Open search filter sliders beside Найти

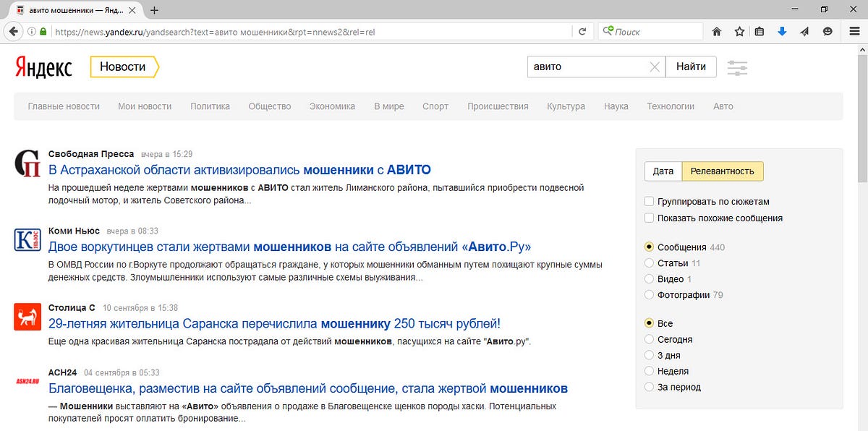737,67
